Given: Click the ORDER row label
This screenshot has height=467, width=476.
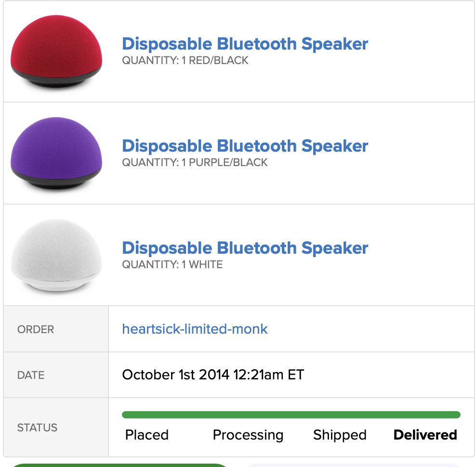Looking at the screenshot, I should (x=36, y=330).
